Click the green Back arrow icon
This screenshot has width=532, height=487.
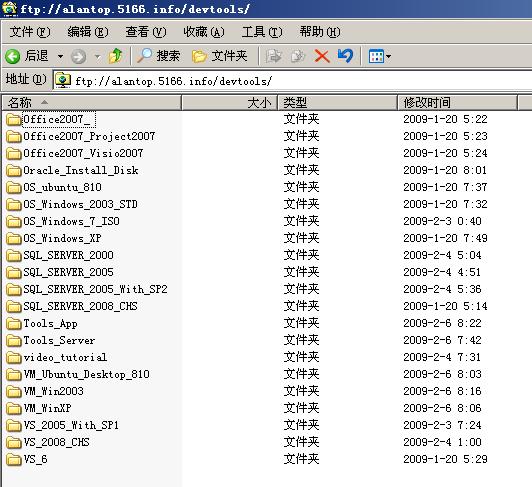click(x=13, y=56)
